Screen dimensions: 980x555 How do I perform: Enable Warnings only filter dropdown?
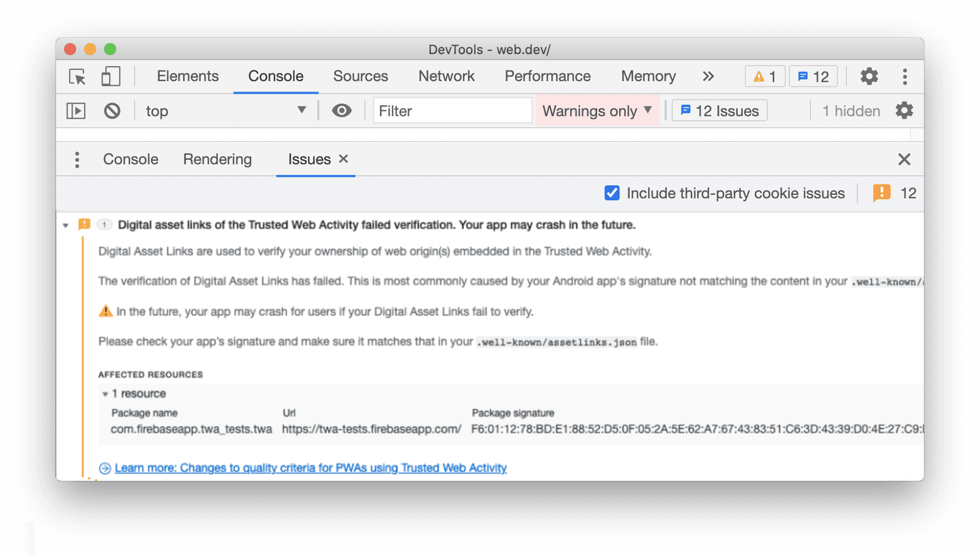click(597, 110)
